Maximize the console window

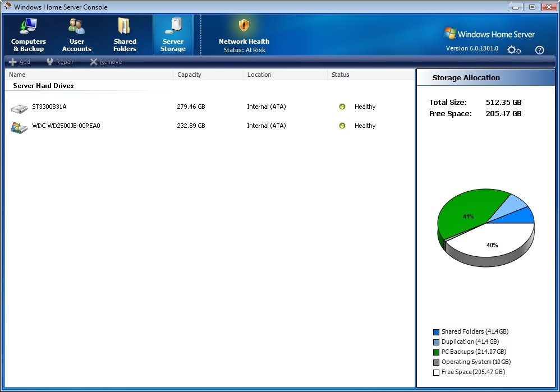tap(532, 7)
